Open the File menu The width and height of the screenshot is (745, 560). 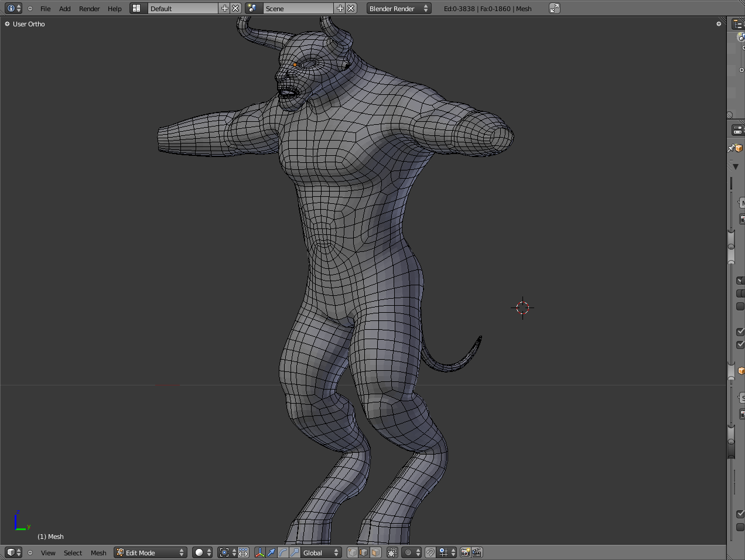click(x=45, y=9)
